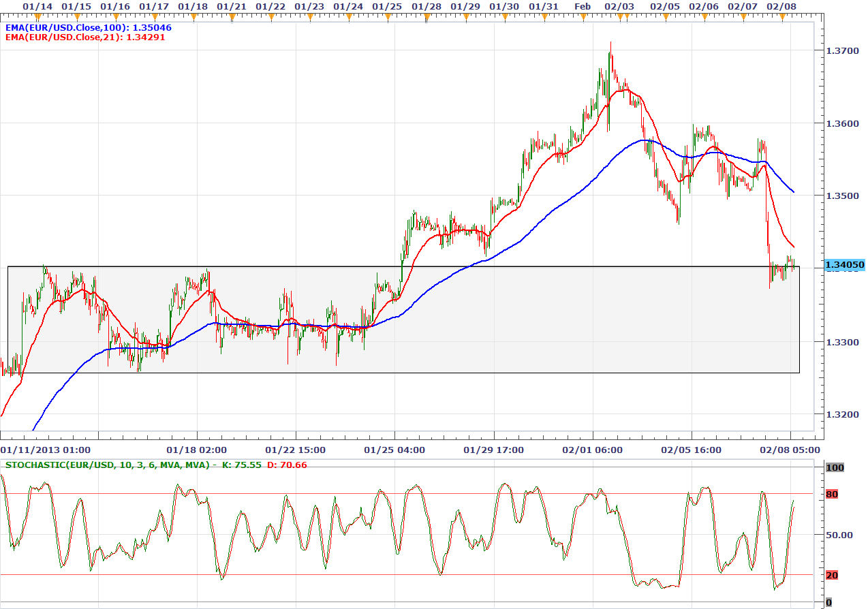Screen dimensions: 868x609
Task: Click the orange day marker below 01/14
Action: tap(37, 17)
